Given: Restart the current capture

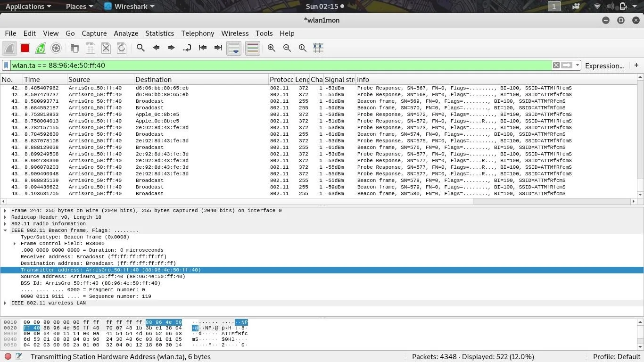Looking at the screenshot, I should [41, 48].
